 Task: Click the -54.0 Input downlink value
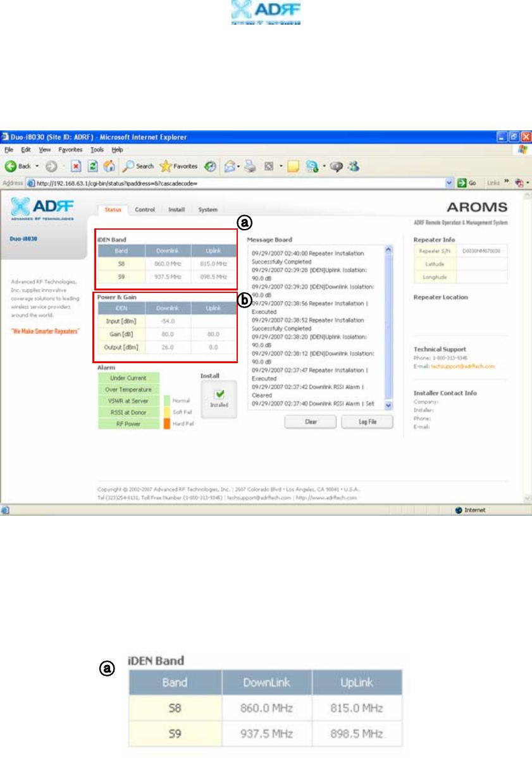[x=168, y=321]
